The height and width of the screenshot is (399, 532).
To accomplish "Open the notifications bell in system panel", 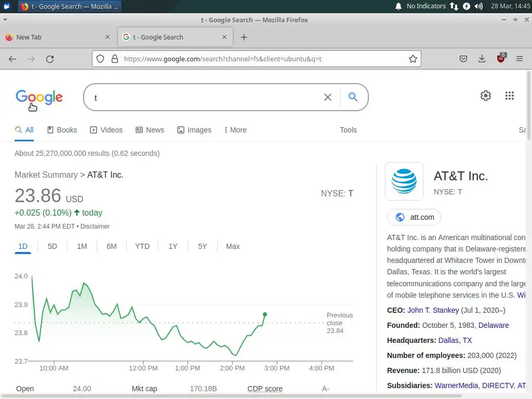I will (x=398, y=6).
